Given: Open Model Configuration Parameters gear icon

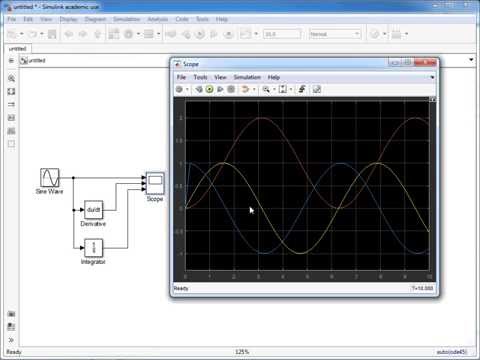Looking at the screenshot, I should (129, 34).
